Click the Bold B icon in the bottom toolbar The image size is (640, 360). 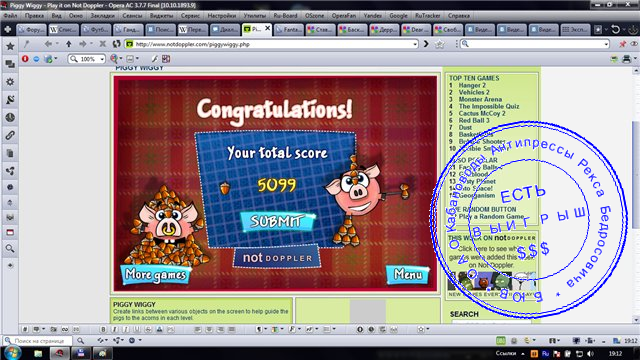coord(103,329)
